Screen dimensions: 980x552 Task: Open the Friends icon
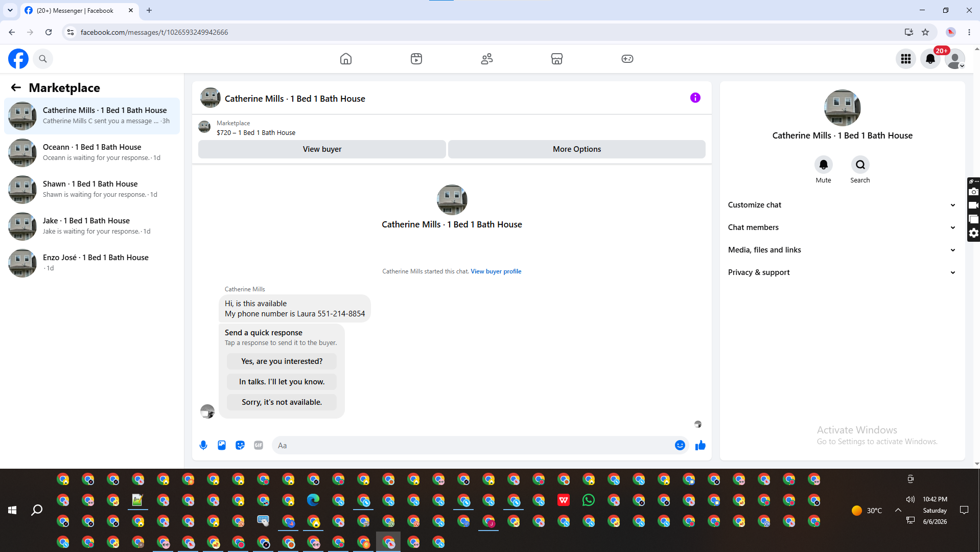point(487,59)
